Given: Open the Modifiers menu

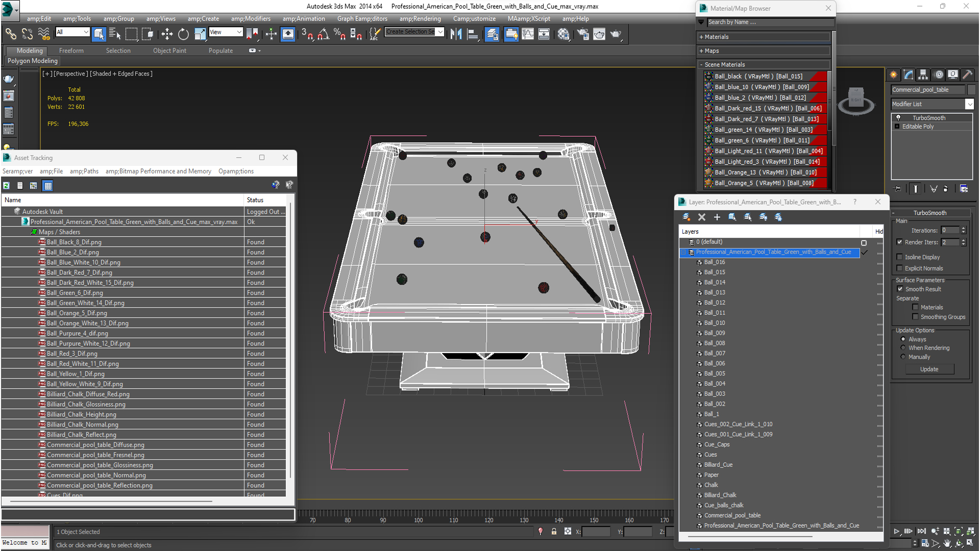Looking at the screenshot, I should click(251, 18).
